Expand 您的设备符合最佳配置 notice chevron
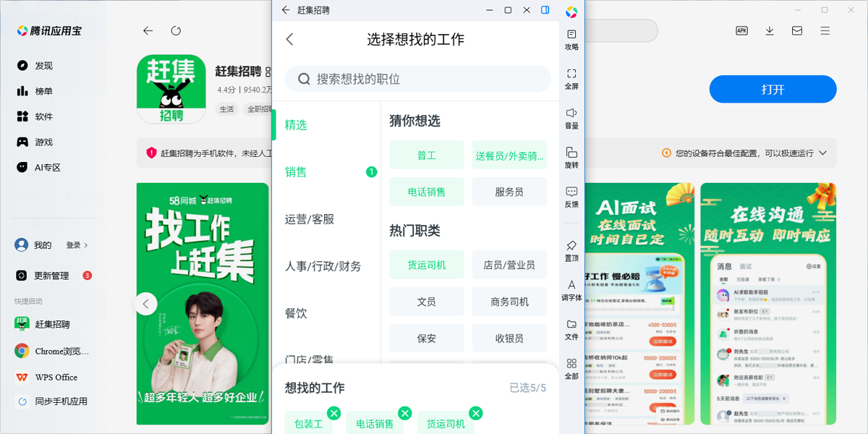 (x=822, y=153)
